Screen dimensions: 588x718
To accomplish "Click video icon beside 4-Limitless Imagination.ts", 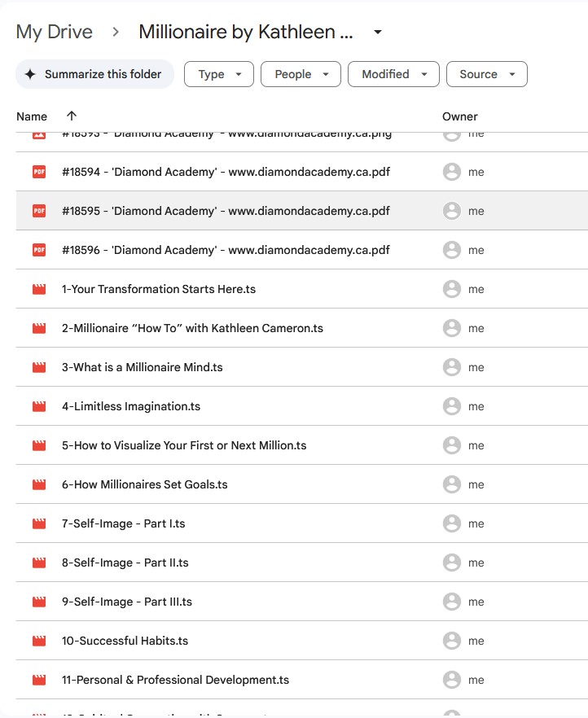I will coord(39,406).
